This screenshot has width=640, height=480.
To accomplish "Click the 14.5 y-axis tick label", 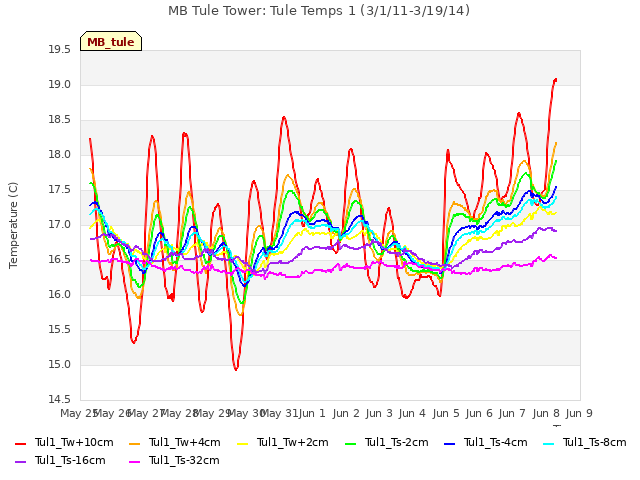I will click(x=60, y=399).
